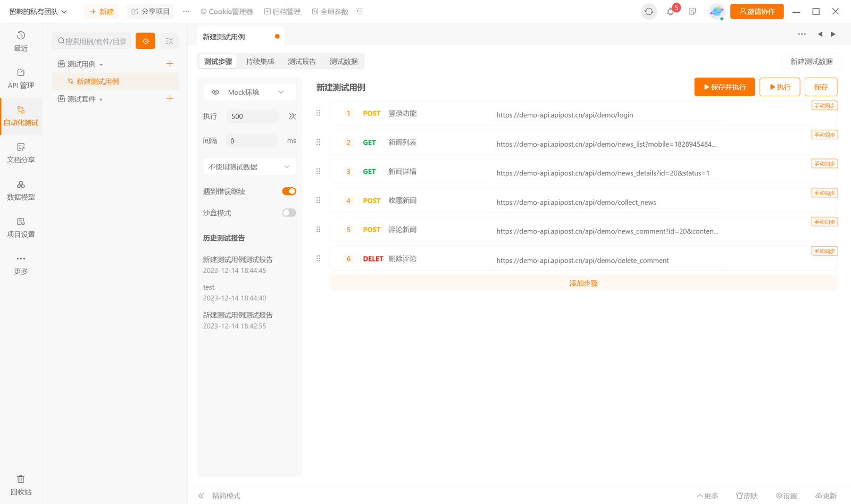Switch to API 管理 in the sidebar

pyautogui.click(x=21, y=79)
